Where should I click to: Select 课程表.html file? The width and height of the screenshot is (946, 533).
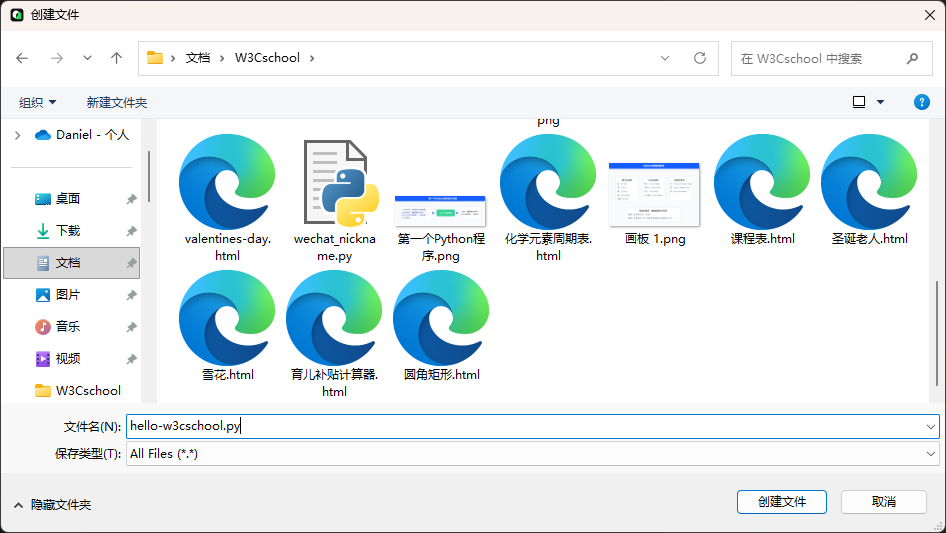coord(762,190)
